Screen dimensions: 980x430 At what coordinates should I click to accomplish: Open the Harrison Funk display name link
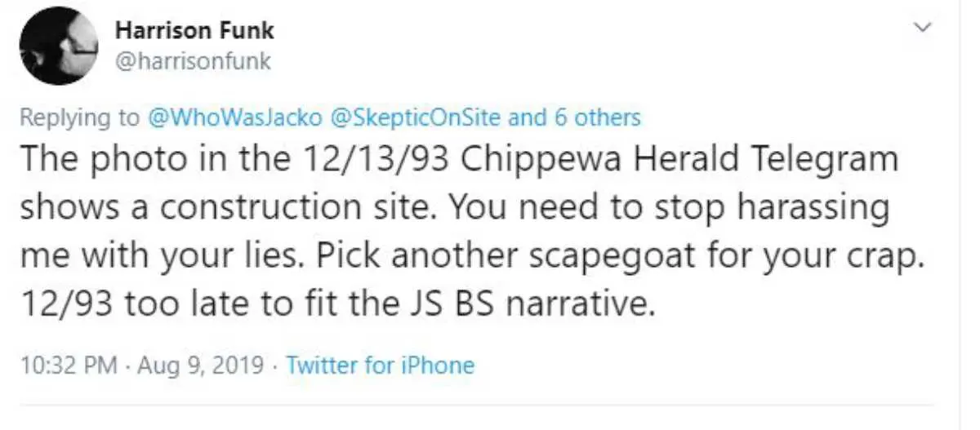pos(194,31)
